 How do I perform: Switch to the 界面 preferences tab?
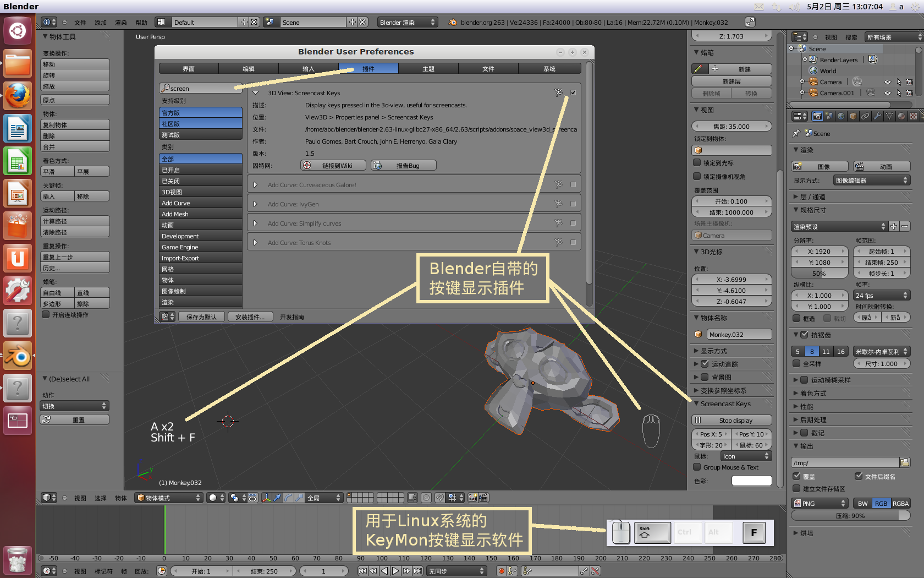[x=189, y=68]
